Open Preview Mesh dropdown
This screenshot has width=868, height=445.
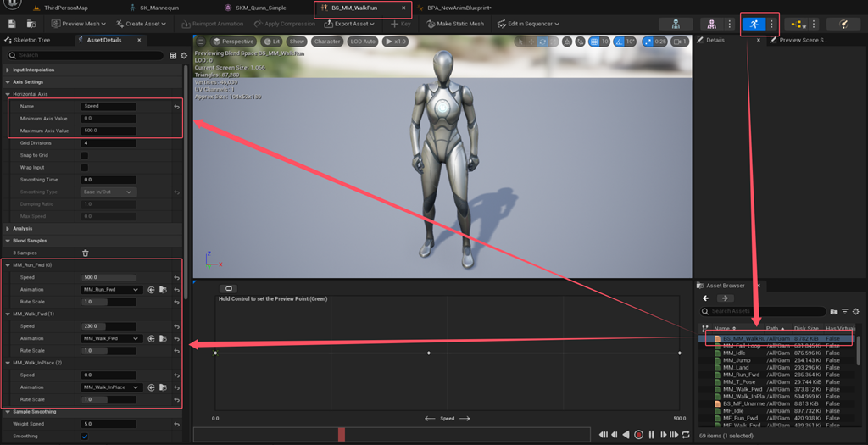tap(78, 24)
